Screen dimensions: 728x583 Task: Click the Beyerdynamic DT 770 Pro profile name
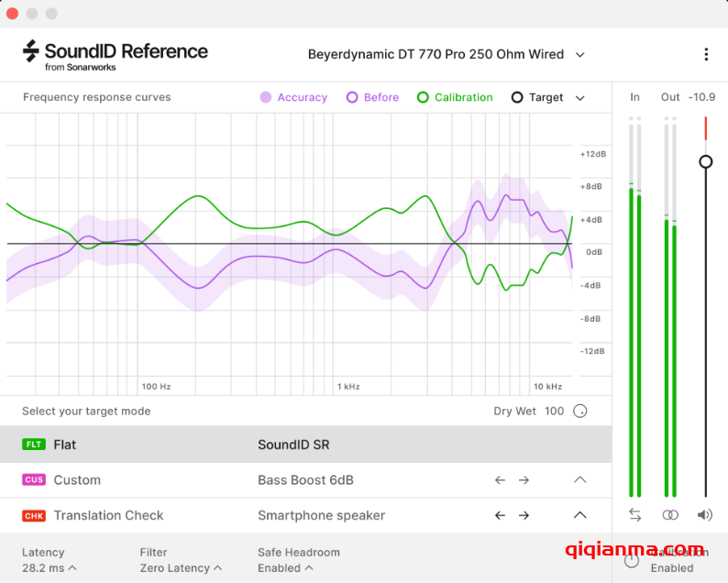click(436, 54)
